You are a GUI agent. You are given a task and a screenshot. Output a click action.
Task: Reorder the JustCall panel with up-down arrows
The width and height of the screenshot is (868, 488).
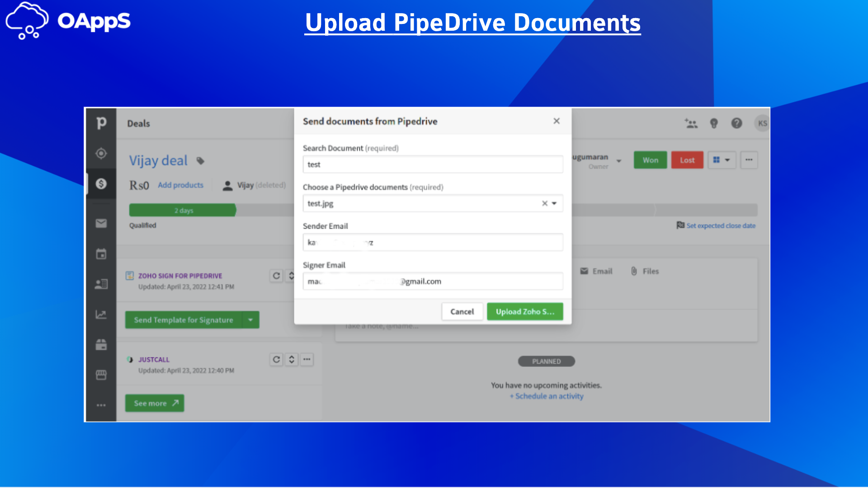click(292, 360)
